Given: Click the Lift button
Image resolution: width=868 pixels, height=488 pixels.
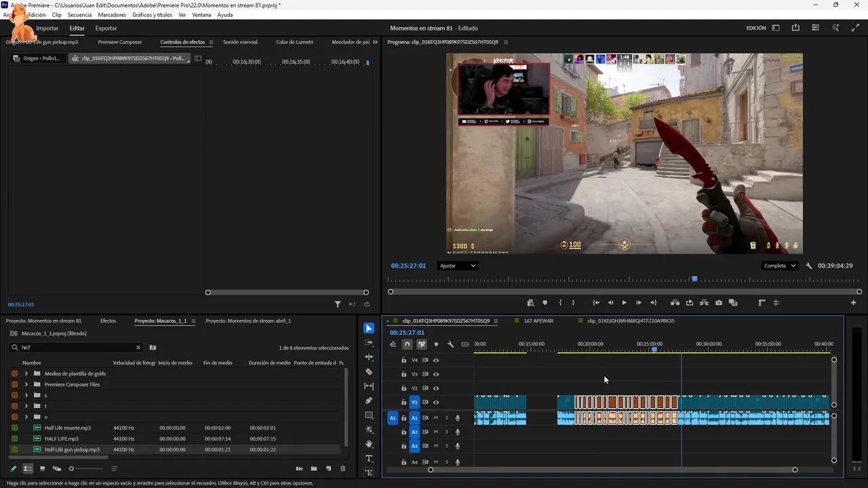Looking at the screenshot, I should coord(675,303).
